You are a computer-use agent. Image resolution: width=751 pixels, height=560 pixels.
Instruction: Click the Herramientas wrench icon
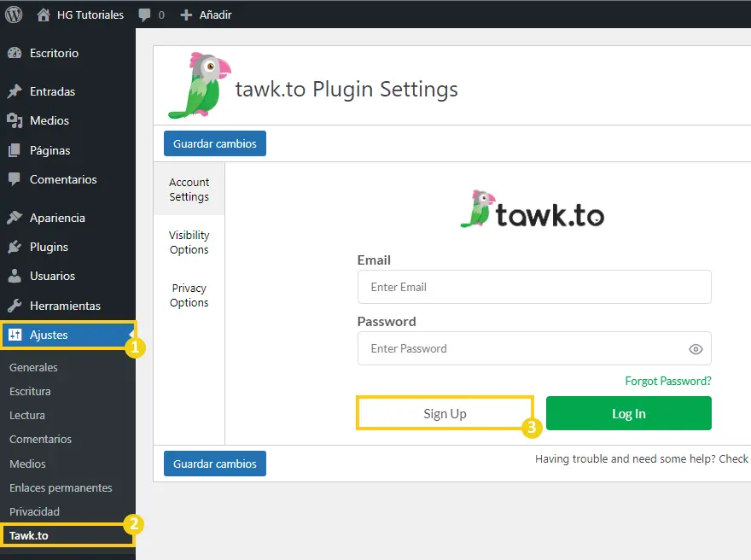pos(15,306)
